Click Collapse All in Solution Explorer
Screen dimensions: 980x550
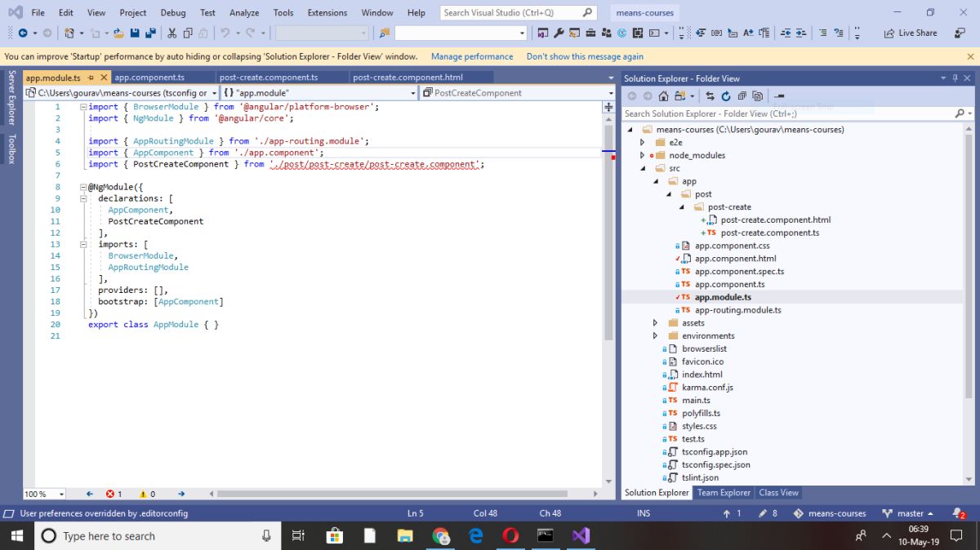click(742, 95)
